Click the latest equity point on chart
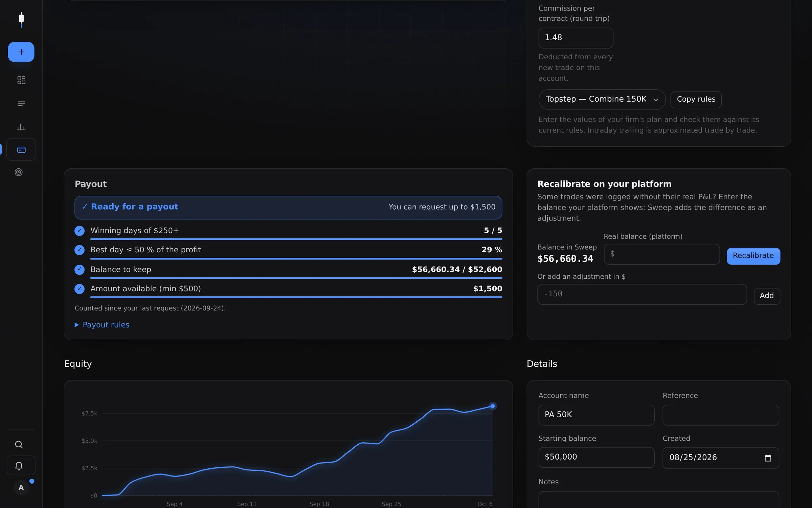This screenshot has width=812, height=508. pos(493,406)
